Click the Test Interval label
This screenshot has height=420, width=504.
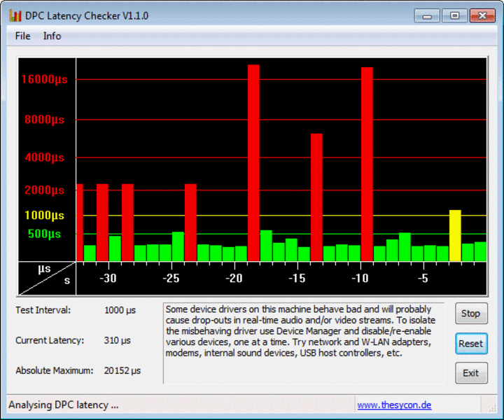click(x=43, y=310)
